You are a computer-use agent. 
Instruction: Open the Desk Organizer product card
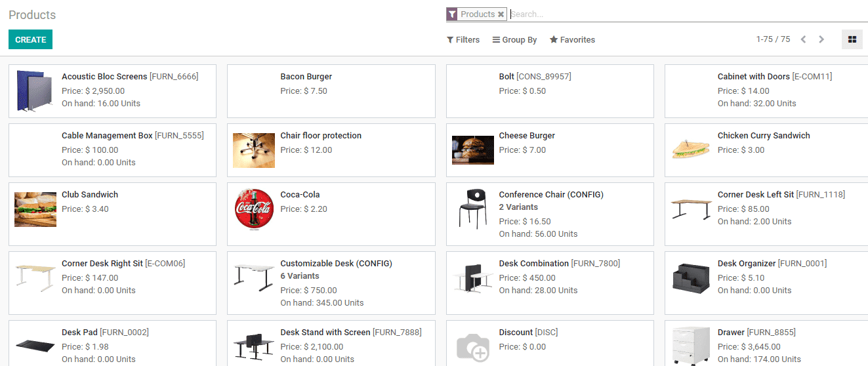point(766,282)
